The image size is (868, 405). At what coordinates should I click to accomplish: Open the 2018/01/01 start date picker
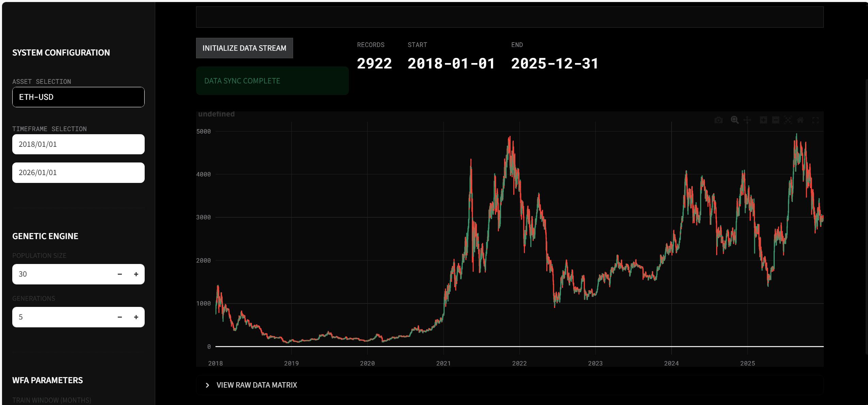point(78,144)
